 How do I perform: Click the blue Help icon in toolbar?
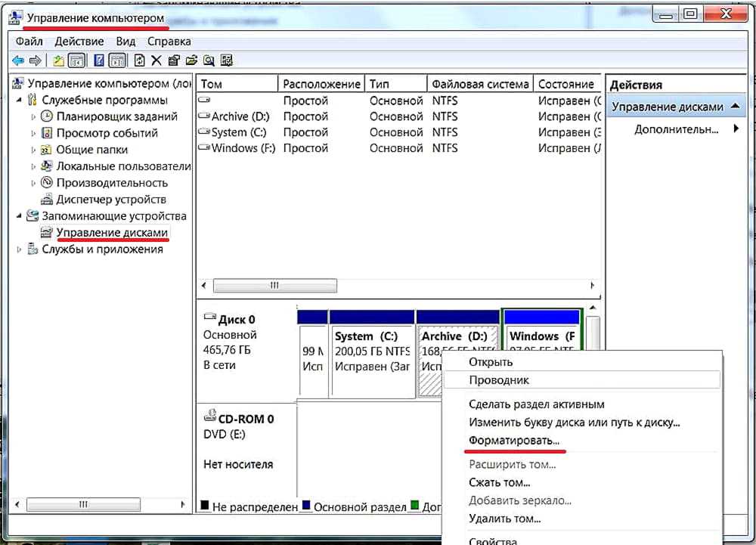pos(98,61)
